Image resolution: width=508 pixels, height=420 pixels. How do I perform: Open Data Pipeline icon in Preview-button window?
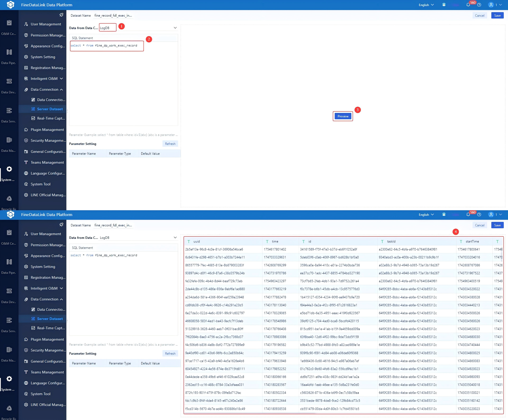(x=9, y=52)
